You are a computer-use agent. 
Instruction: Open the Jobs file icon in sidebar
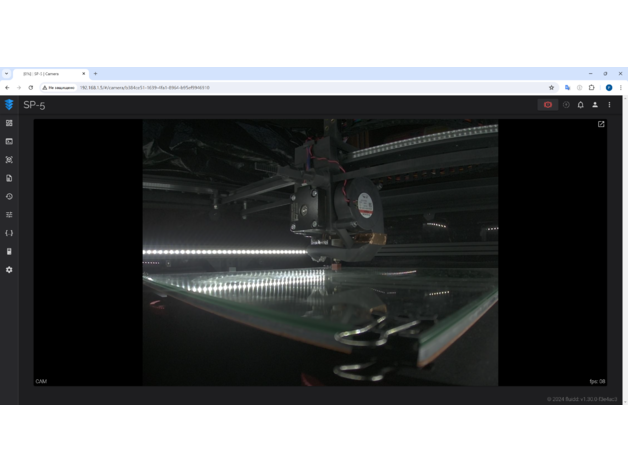pos(9,178)
